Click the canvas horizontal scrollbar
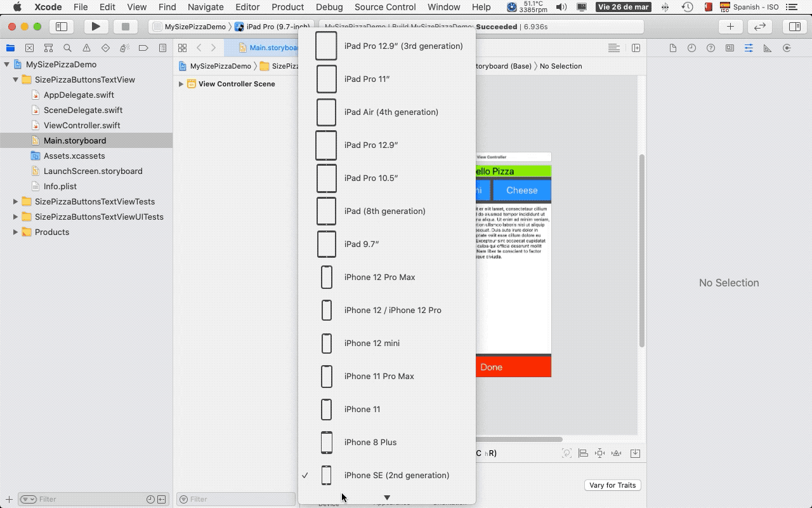812x508 pixels. (x=519, y=439)
